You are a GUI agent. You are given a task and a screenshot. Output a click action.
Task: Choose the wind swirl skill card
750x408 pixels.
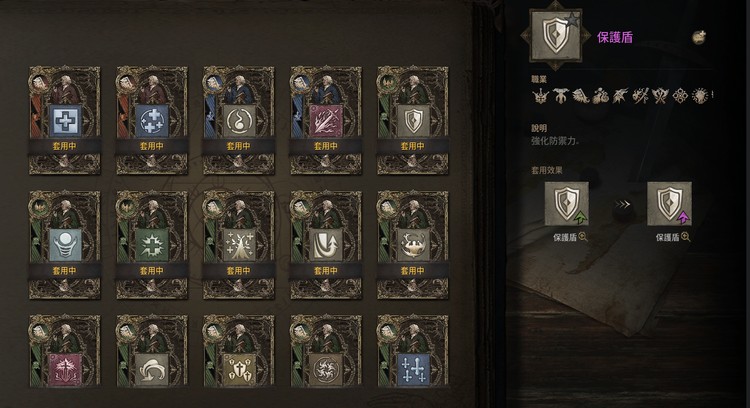click(x=152, y=351)
